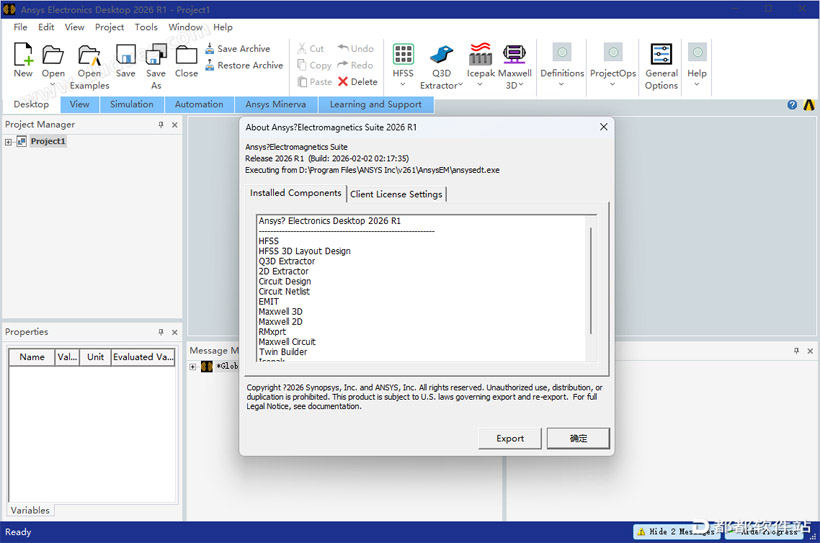Pin the Properties panel
820x543 pixels.
(161, 332)
